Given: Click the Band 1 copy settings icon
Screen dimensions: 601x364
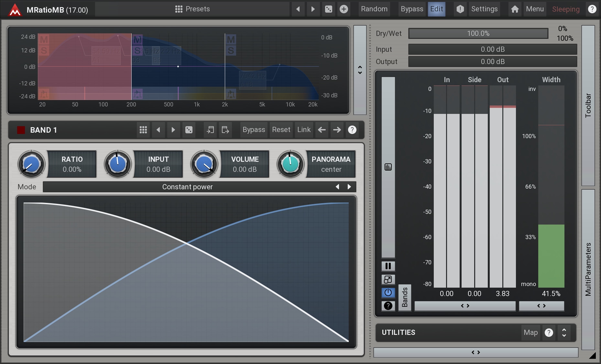Looking at the screenshot, I should pyautogui.click(x=210, y=130).
